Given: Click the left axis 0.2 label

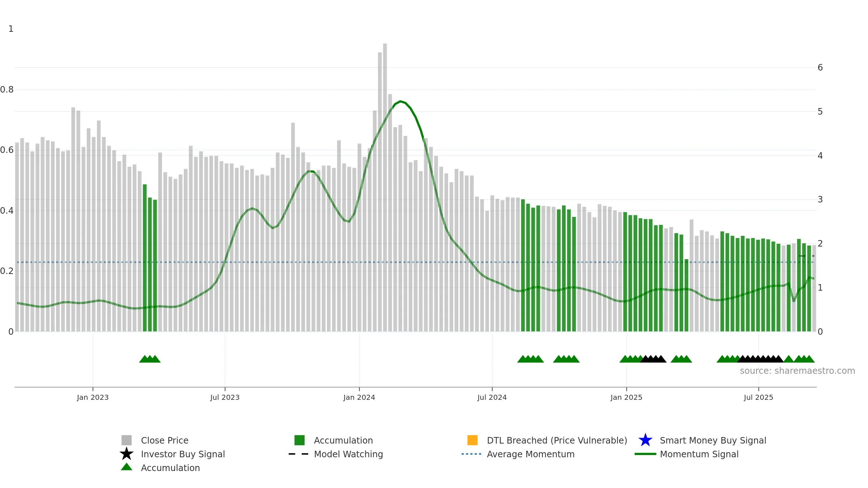Looking at the screenshot, I should coord(7,271).
